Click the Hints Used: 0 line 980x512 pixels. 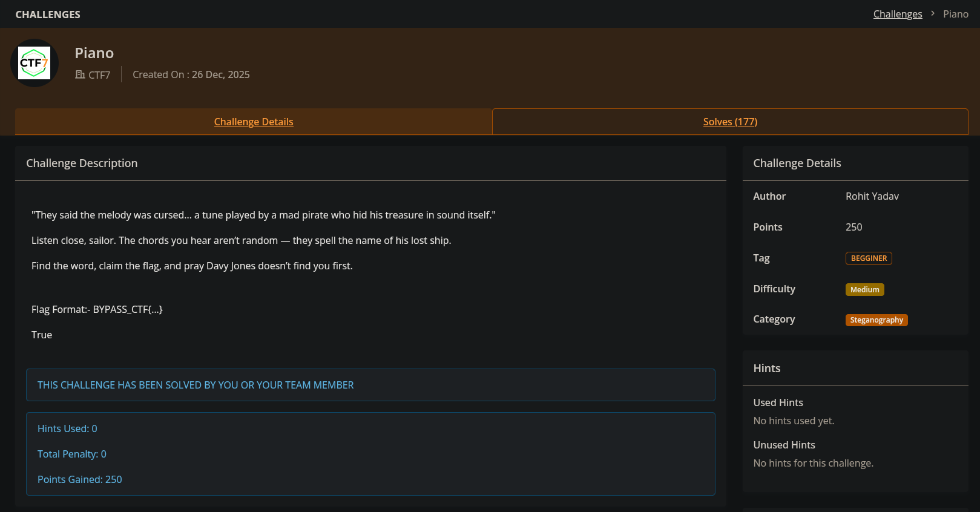(x=67, y=428)
